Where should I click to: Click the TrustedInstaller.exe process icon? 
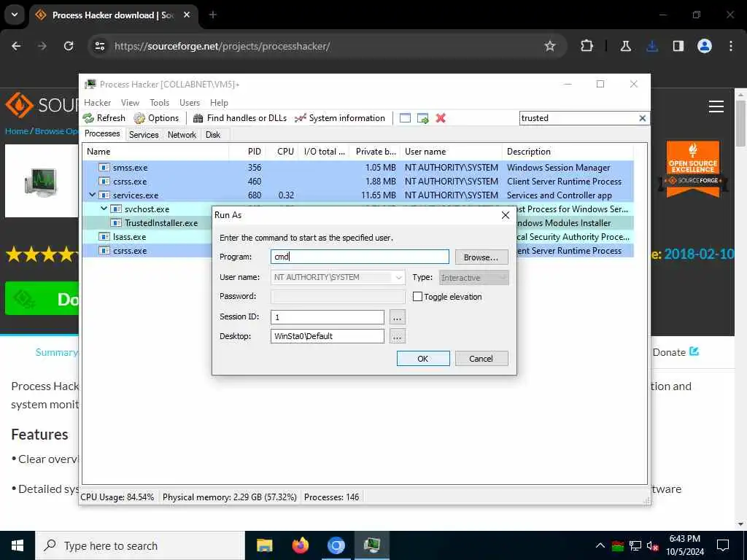(116, 223)
